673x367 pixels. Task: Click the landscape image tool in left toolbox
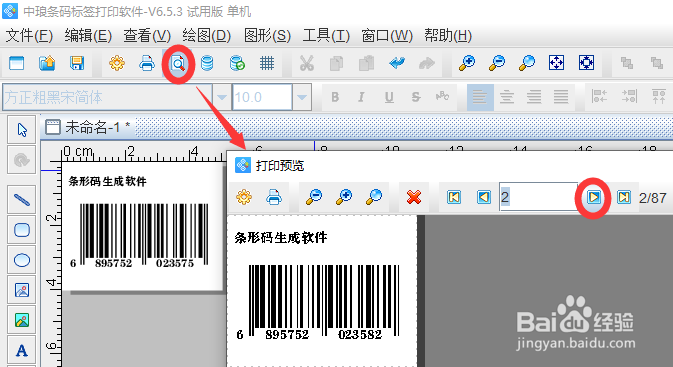pyautogui.click(x=21, y=320)
